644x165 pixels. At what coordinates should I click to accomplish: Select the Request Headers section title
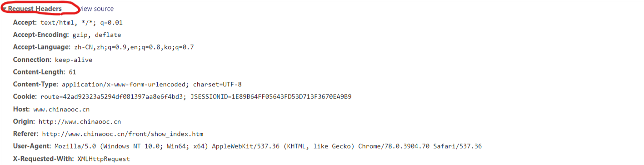[x=35, y=9]
